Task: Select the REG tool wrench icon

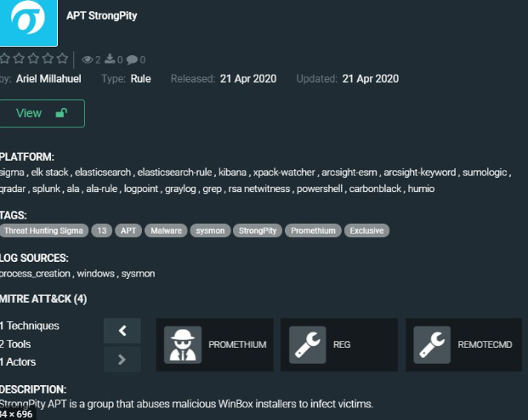Action: (x=308, y=345)
